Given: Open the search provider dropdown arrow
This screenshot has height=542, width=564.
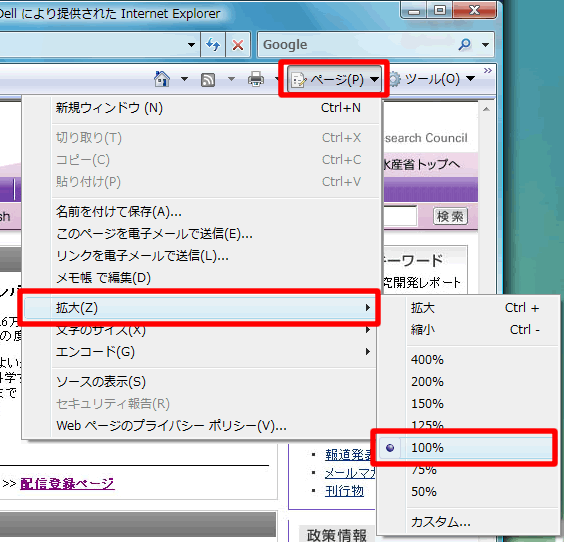Looking at the screenshot, I should point(485,45).
